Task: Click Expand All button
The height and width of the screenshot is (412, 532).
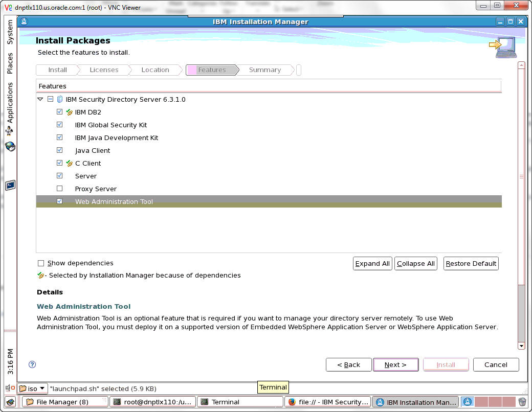Action: (x=372, y=263)
